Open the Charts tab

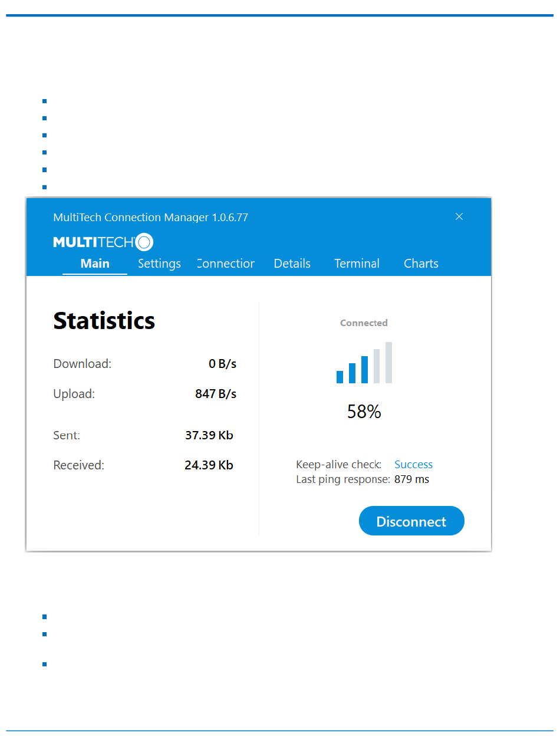pos(421,264)
